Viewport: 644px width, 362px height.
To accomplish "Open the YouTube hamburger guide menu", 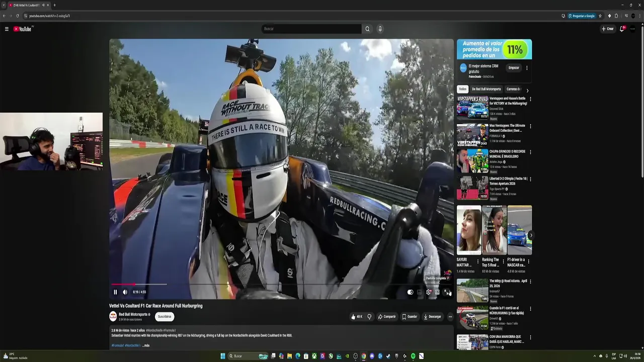I will (x=7, y=29).
